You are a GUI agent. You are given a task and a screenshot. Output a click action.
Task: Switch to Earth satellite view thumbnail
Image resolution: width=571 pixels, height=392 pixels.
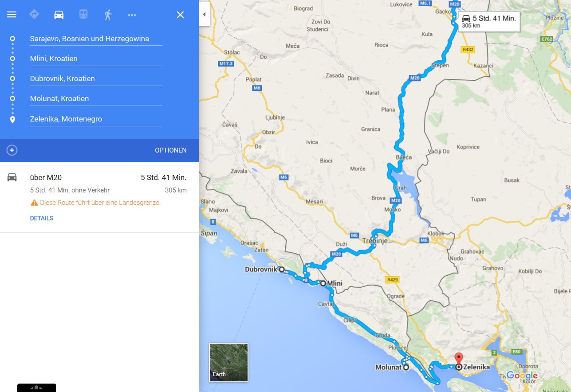pyautogui.click(x=228, y=362)
